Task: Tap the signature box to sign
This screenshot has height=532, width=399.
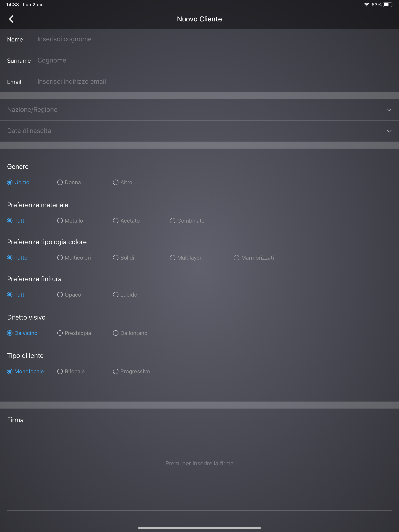Action: click(x=199, y=470)
